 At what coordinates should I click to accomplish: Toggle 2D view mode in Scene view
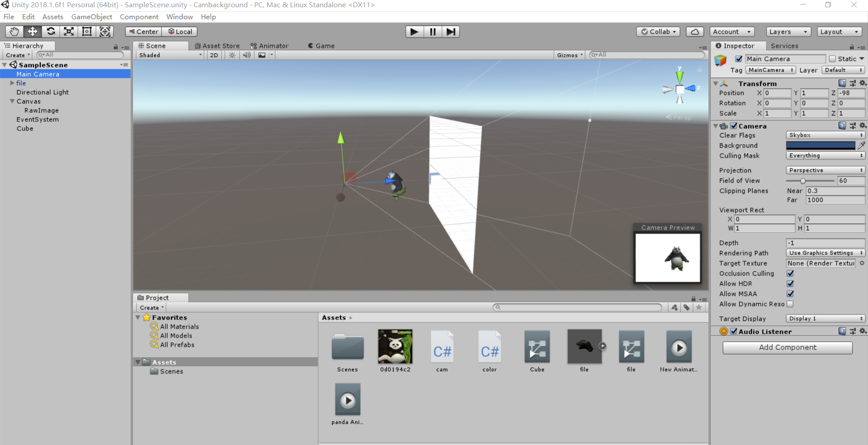click(x=213, y=55)
